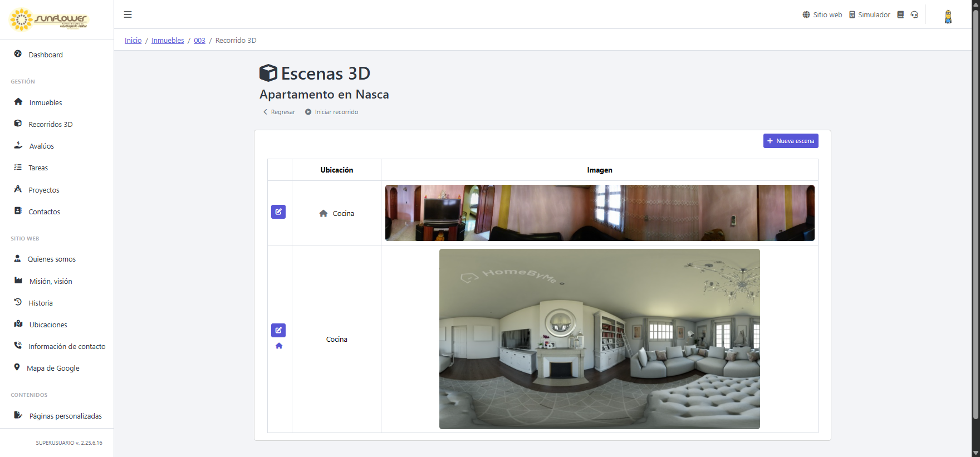The height and width of the screenshot is (457, 980).
Task: Click the Recorrido 3D breadcrumb text
Action: coord(236,41)
